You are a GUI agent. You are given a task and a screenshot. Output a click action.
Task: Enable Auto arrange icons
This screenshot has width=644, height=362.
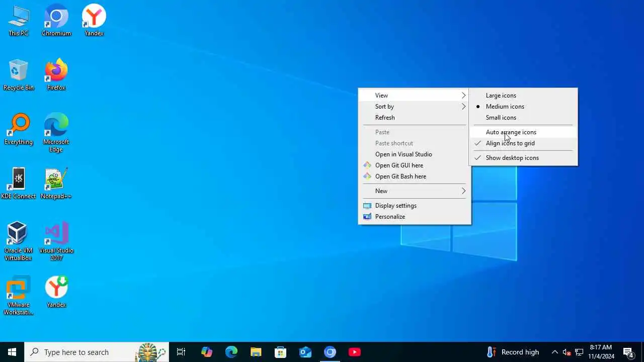click(x=523, y=132)
